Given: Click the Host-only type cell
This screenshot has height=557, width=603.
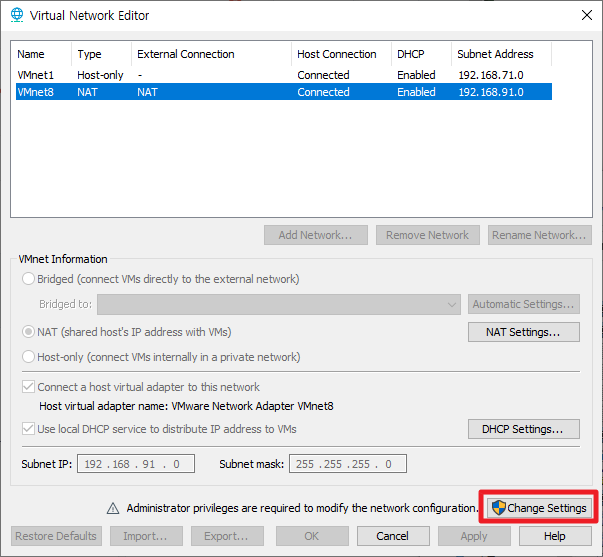Looking at the screenshot, I should click(x=100, y=75).
